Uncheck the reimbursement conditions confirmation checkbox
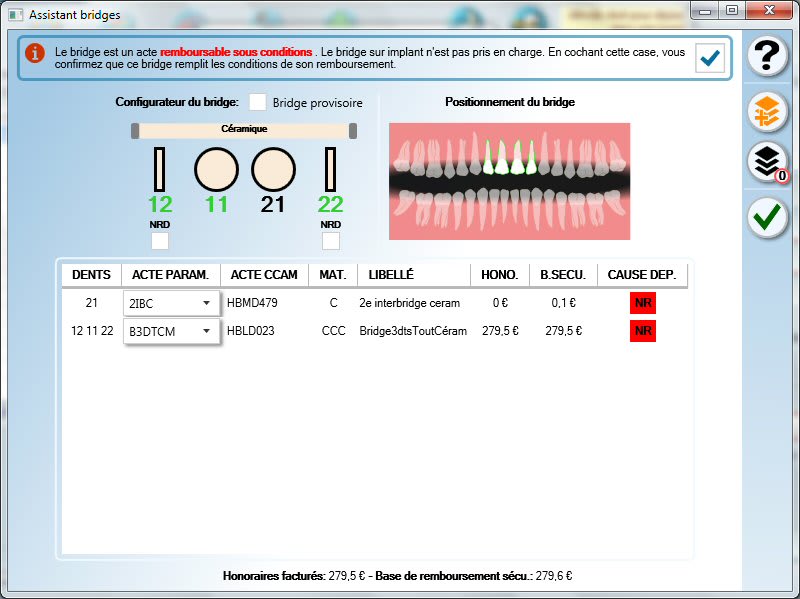Image resolution: width=800 pixels, height=599 pixels. coord(710,58)
